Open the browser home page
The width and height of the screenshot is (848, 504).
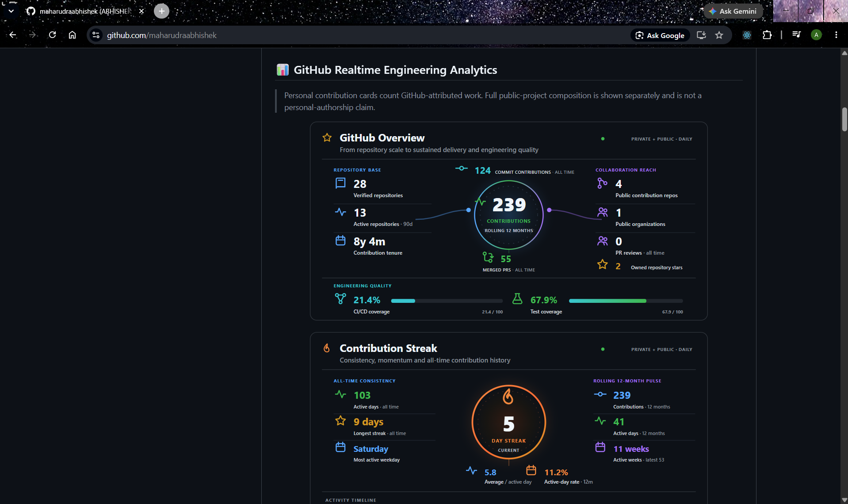click(x=72, y=35)
